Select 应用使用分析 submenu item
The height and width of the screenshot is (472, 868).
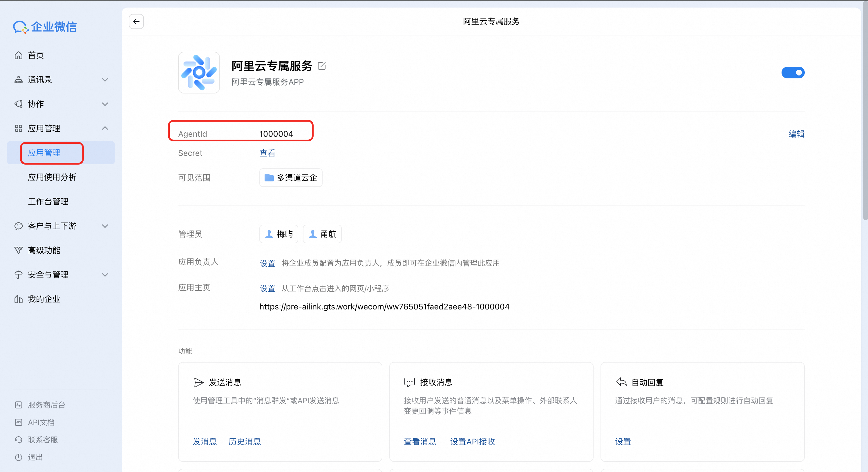point(52,177)
